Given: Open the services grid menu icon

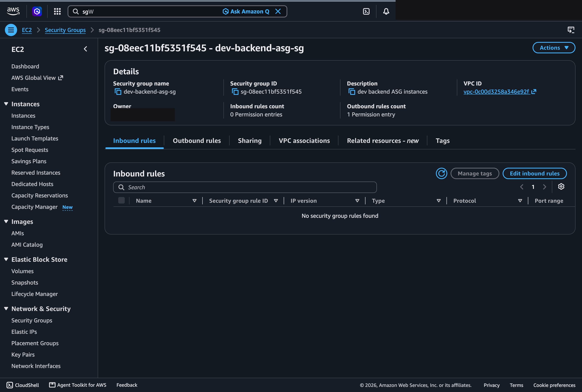Looking at the screenshot, I should [x=57, y=11].
